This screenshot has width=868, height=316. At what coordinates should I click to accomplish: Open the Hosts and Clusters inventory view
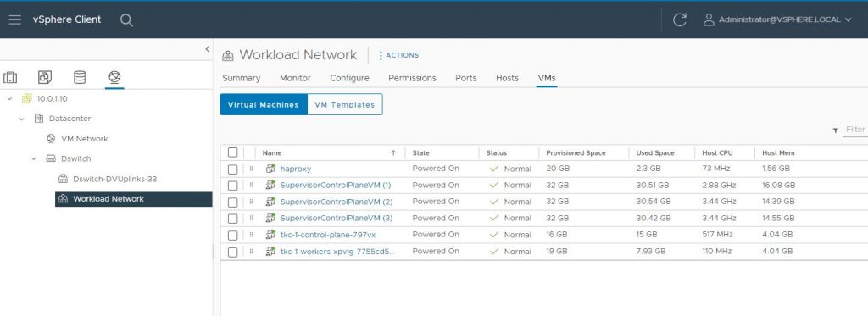(x=10, y=77)
